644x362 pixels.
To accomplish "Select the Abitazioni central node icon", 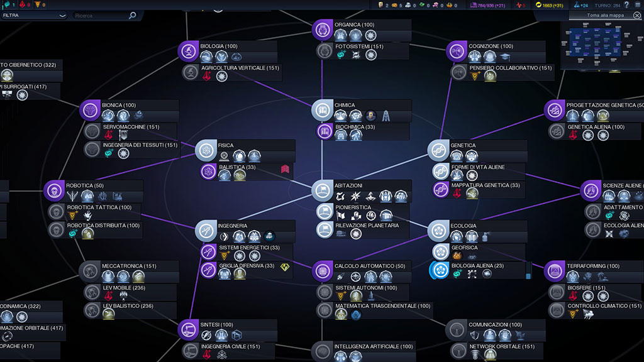I will point(322,190).
